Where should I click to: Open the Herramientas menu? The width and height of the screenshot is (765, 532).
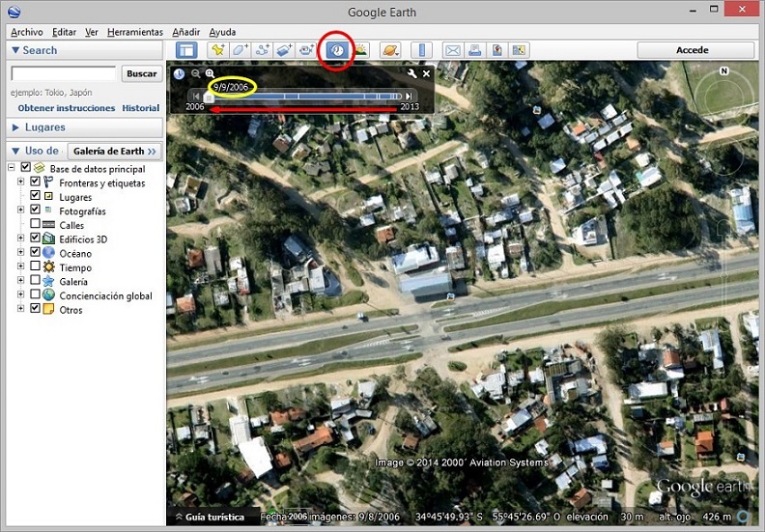point(135,32)
